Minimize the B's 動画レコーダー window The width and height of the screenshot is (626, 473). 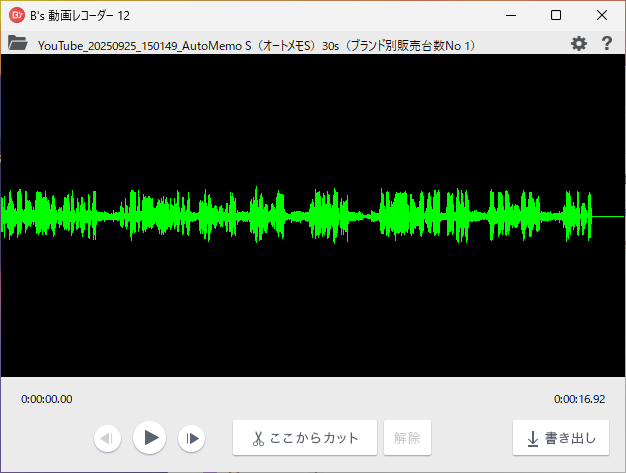click(510, 15)
